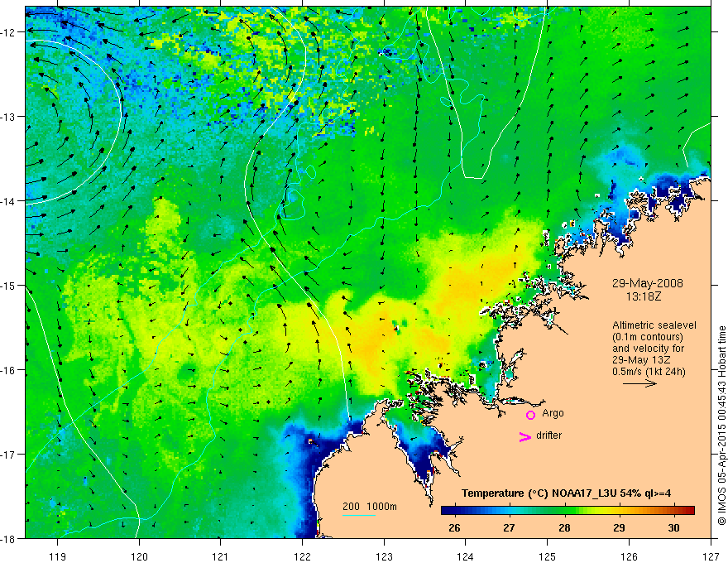Click the 'Argo' legend label
The image size is (728, 563).
(x=553, y=413)
